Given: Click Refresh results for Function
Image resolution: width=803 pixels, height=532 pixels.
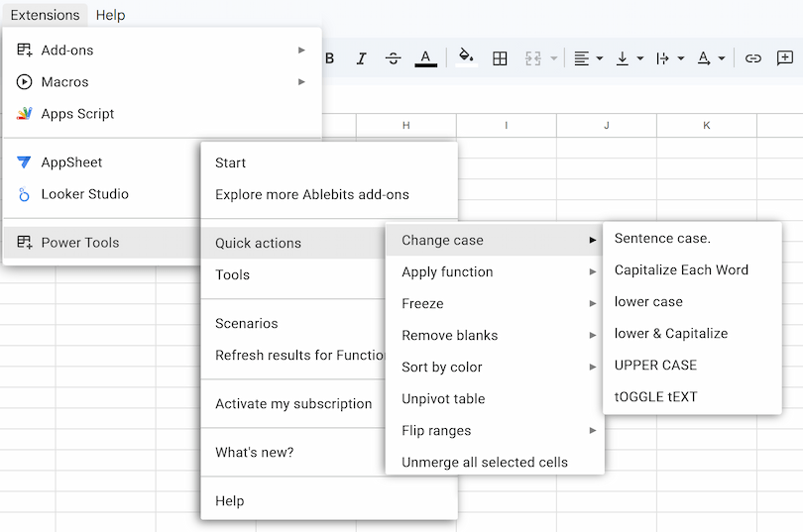Looking at the screenshot, I should (x=293, y=355).
